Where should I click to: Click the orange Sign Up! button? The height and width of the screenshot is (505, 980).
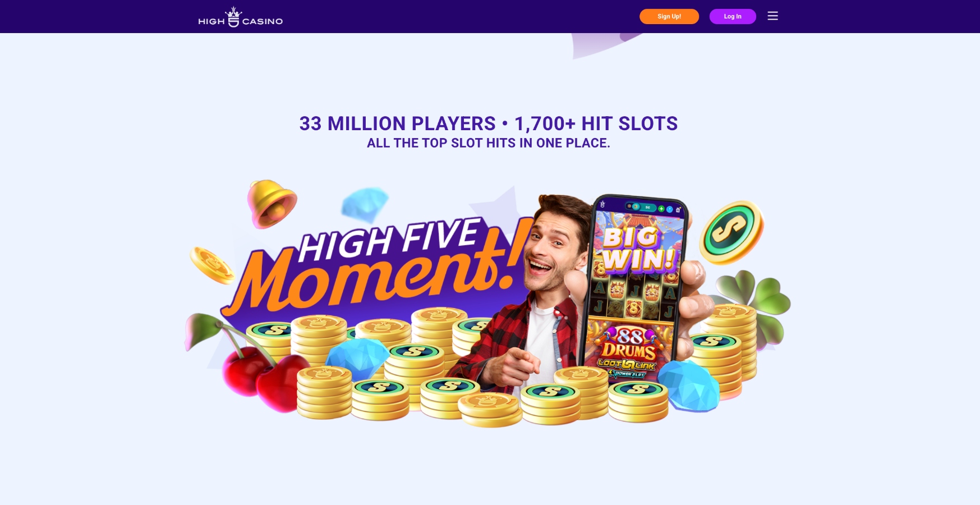[669, 16]
